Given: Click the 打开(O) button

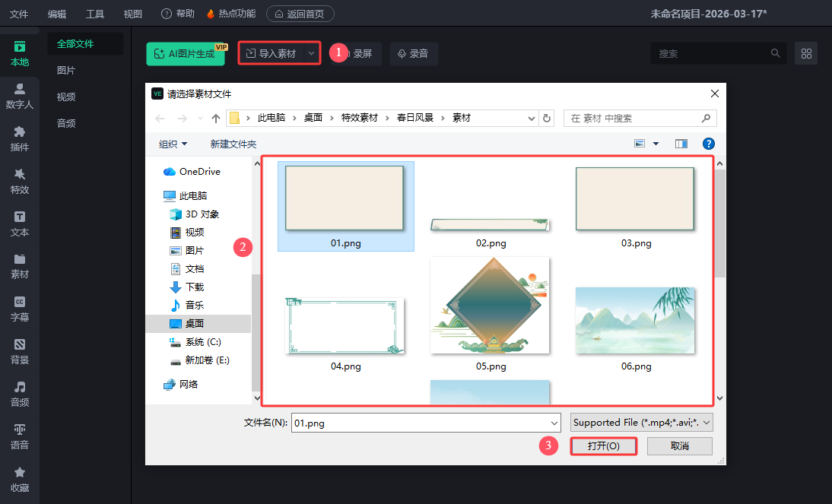Looking at the screenshot, I should click(x=603, y=445).
